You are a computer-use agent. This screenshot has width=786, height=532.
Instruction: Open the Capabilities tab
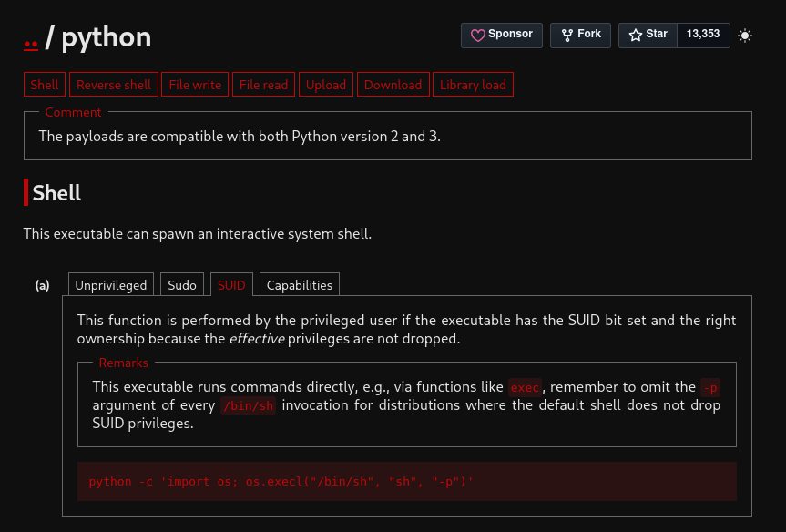tap(300, 285)
